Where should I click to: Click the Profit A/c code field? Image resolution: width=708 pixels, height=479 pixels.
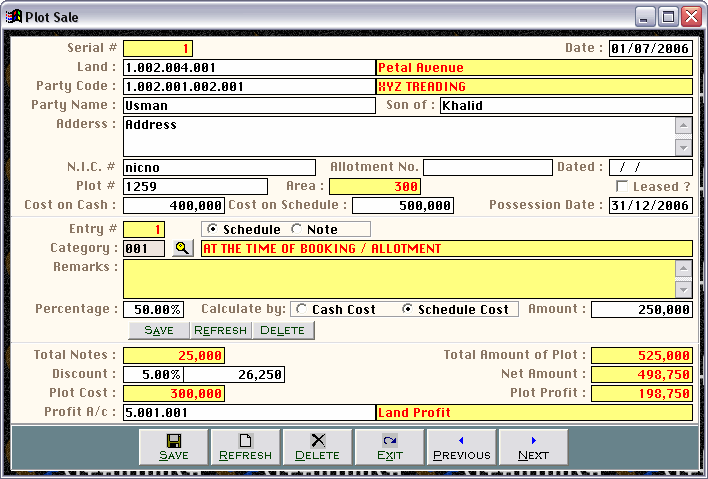click(249, 412)
